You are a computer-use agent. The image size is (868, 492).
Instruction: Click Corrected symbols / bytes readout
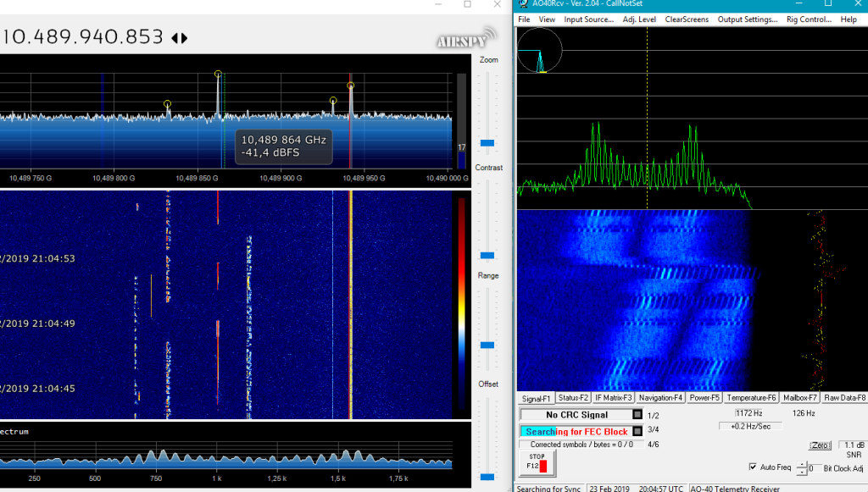point(581,445)
